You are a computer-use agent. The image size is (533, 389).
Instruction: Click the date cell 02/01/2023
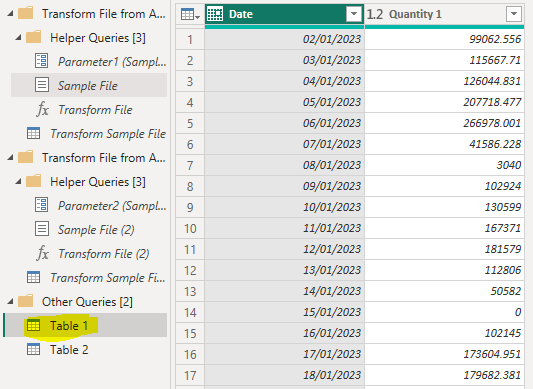click(285, 39)
